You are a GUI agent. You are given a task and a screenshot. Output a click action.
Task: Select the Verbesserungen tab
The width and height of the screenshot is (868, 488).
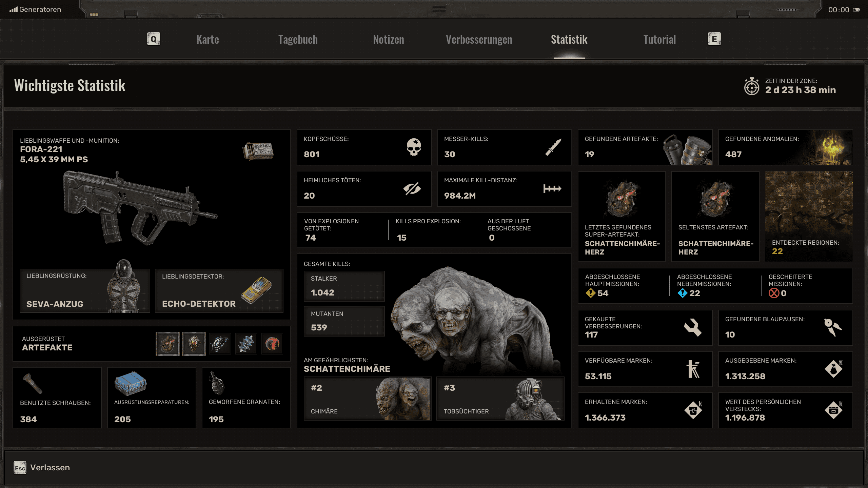click(479, 40)
